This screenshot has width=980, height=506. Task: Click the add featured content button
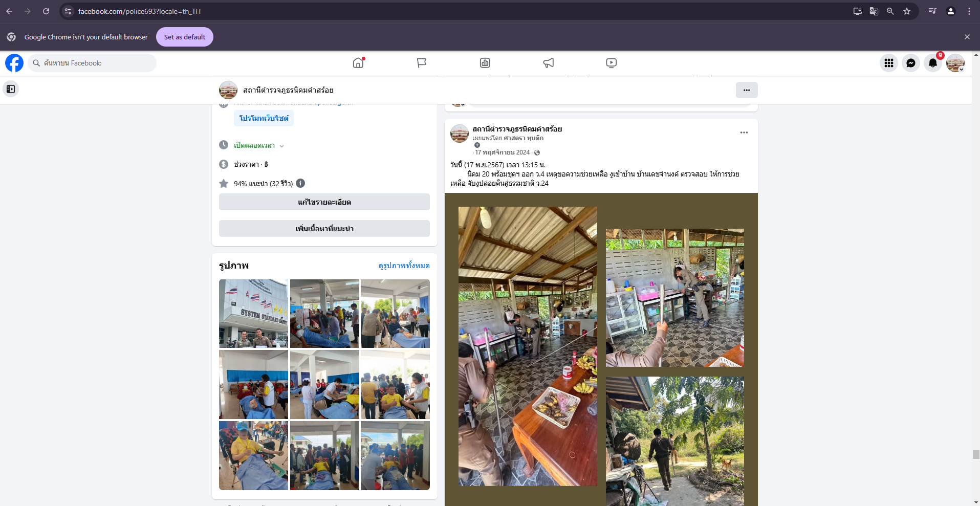[324, 229]
